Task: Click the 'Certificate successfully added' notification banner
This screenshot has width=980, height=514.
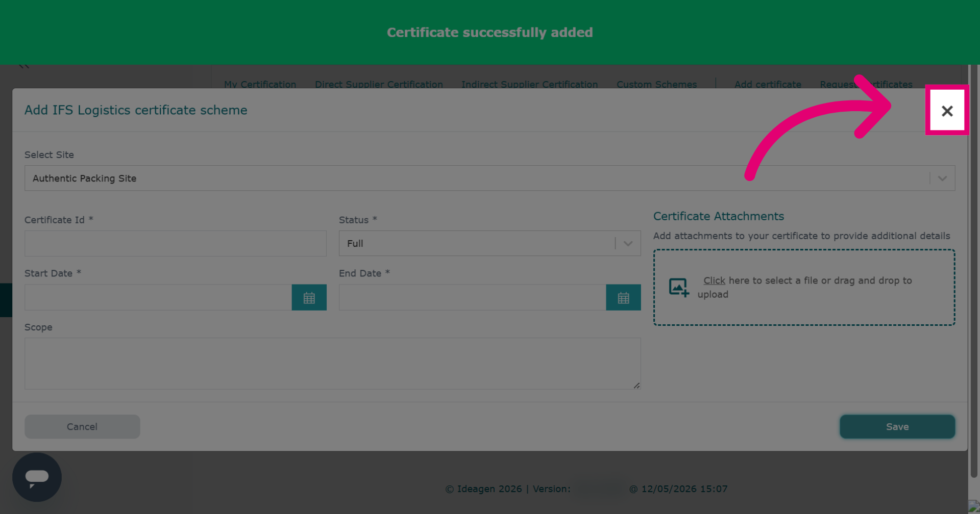Action: (489, 32)
